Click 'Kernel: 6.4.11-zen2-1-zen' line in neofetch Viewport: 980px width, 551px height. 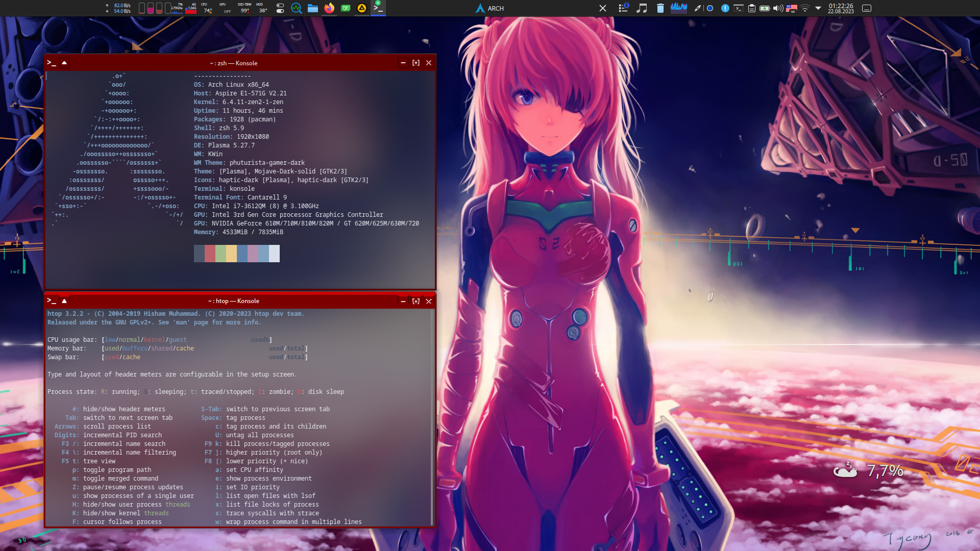pos(238,102)
